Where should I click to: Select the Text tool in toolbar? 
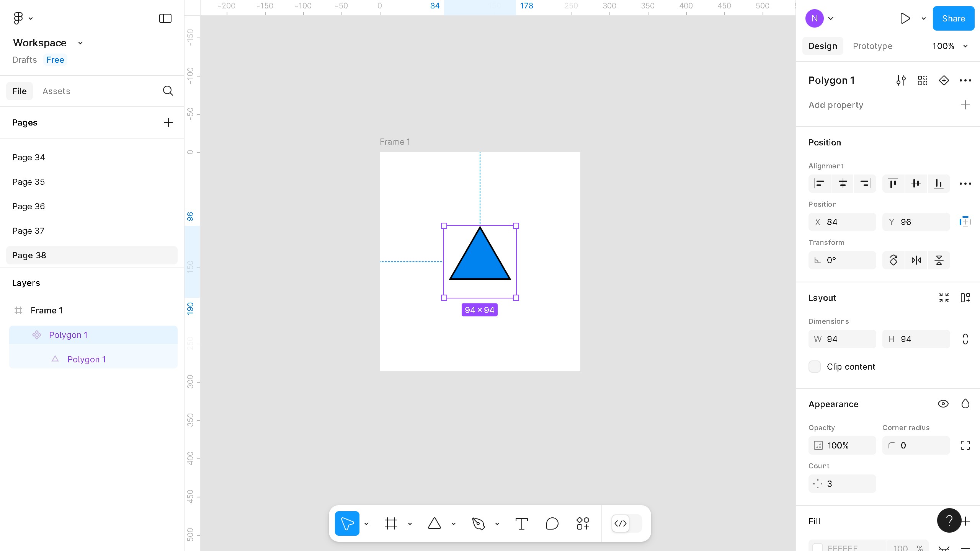click(x=521, y=523)
